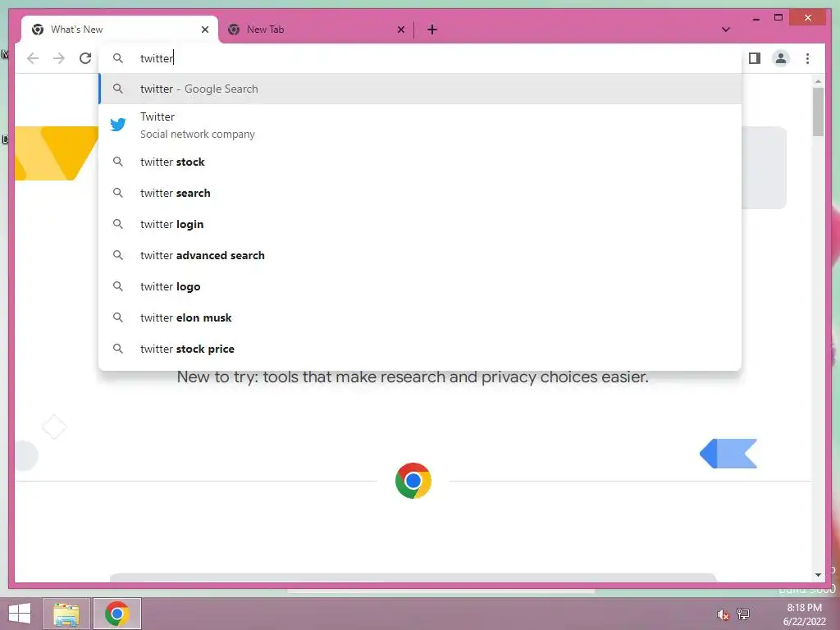The image size is (840, 630).
Task: Open the profile avatar icon
Action: (781, 58)
